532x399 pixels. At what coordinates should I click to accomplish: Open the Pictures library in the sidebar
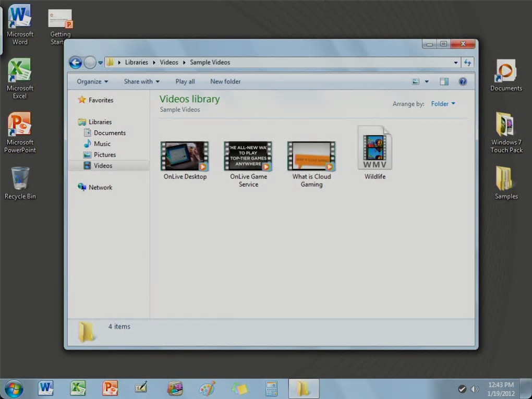(x=105, y=155)
